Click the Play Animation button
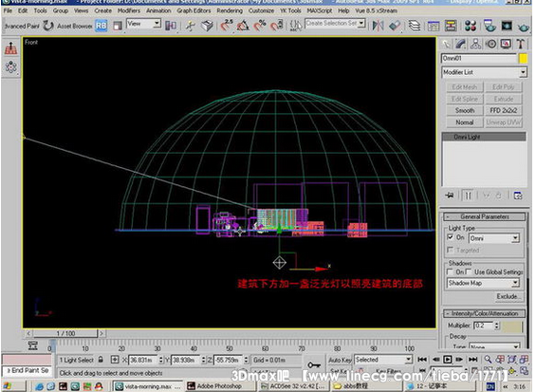Image resolution: width=536 pixels, height=392 pixels. (x=448, y=360)
